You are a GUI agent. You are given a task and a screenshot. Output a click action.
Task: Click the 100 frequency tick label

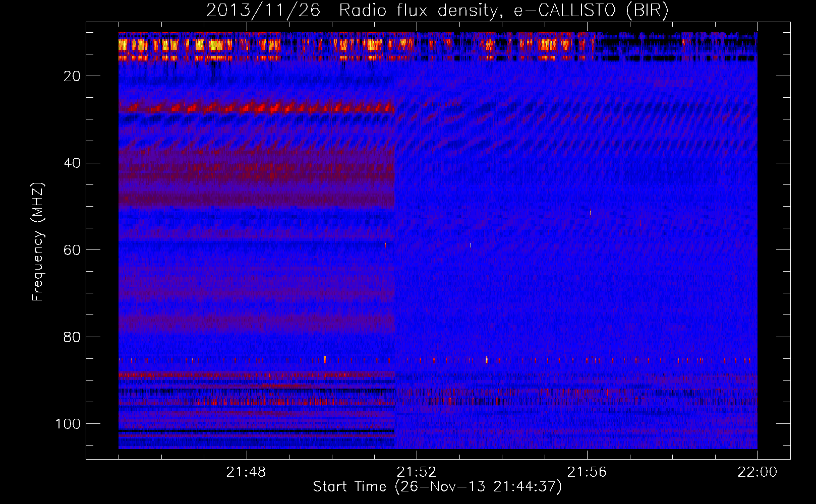click(x=68, y=424)
